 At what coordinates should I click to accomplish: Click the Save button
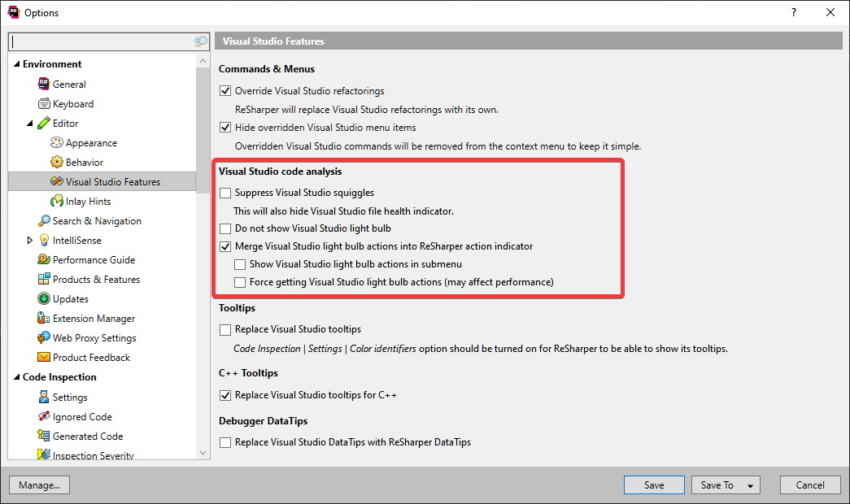(654, 485)
